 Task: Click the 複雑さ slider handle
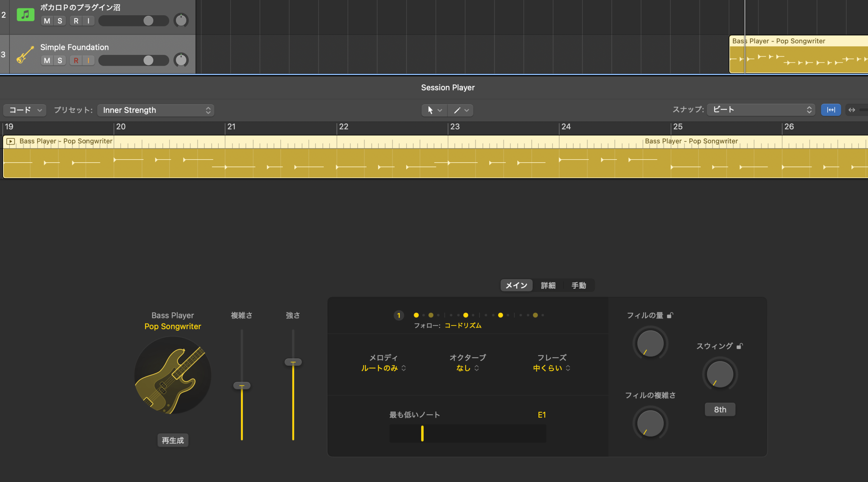[x=242, y=385]
